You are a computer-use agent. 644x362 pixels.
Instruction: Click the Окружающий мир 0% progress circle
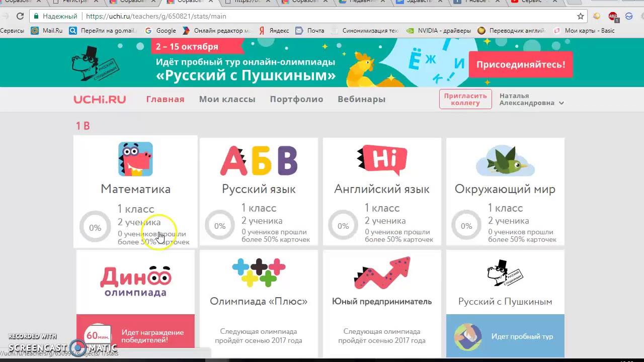coord(466,226)
